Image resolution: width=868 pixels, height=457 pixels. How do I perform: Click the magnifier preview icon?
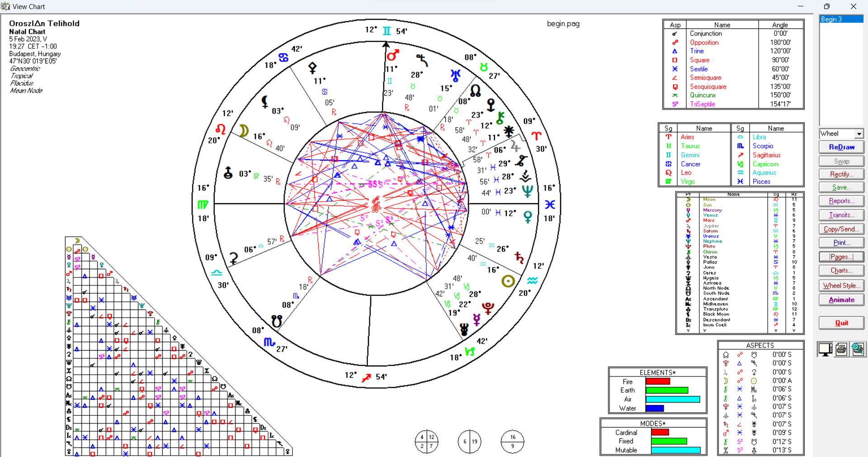(x=858, y=349)
